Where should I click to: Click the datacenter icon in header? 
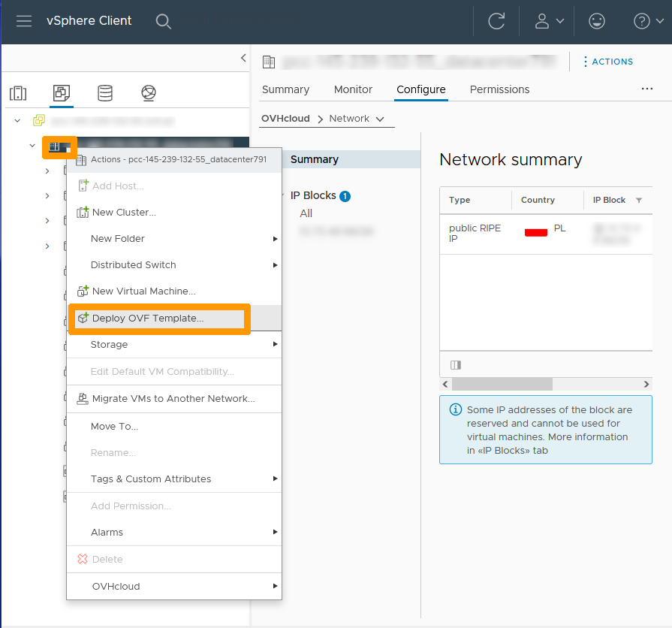(269, 62)
